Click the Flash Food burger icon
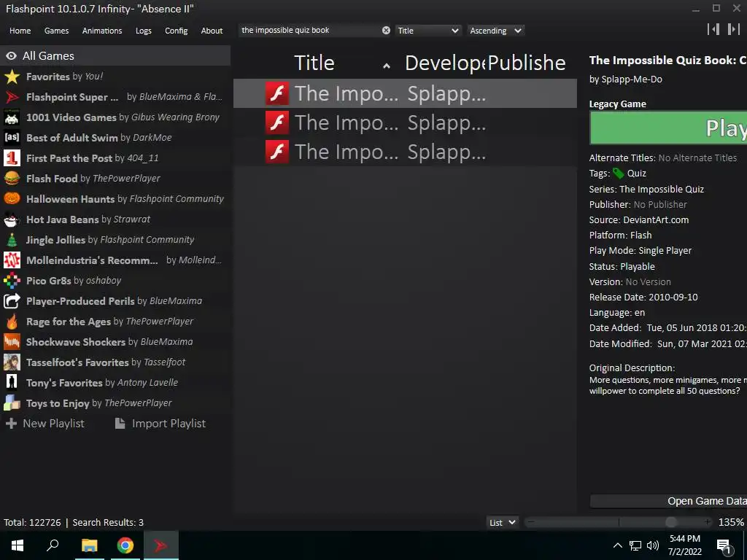The height and width of the screenshot is (560, 747). (x=12, y=179)
